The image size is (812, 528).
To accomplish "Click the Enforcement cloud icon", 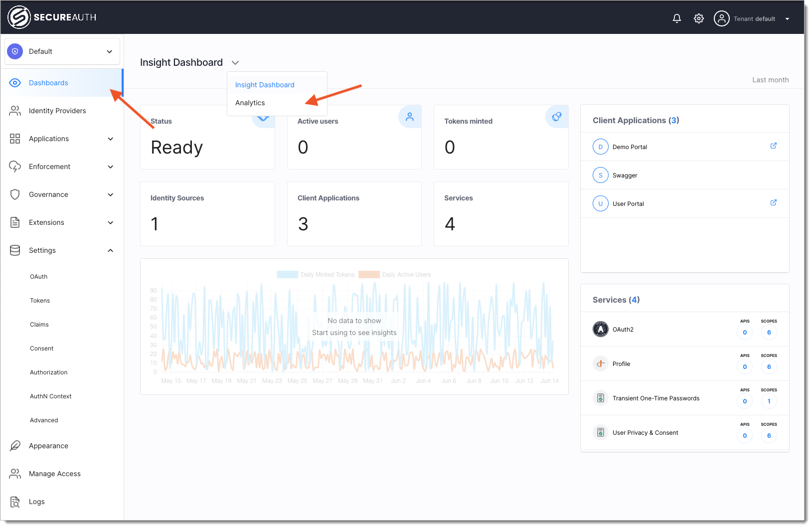I will pyautogui.click(x=15, y=167).
